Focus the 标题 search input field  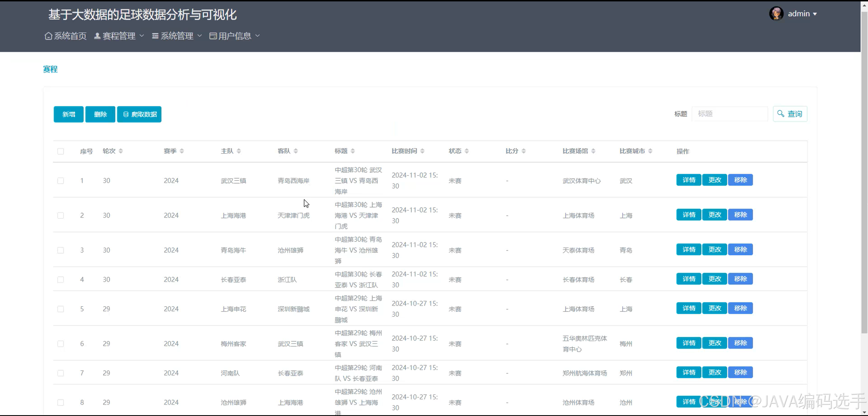point(729,114)
